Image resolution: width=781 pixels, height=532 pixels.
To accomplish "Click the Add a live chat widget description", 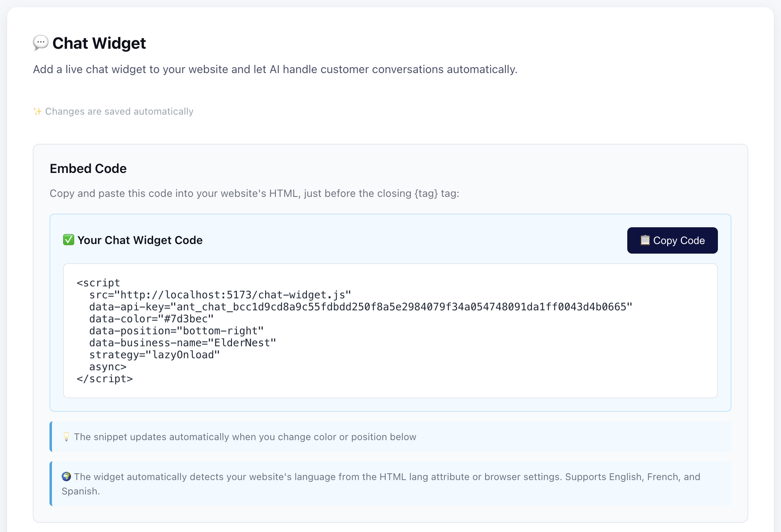I will point(275,69).
